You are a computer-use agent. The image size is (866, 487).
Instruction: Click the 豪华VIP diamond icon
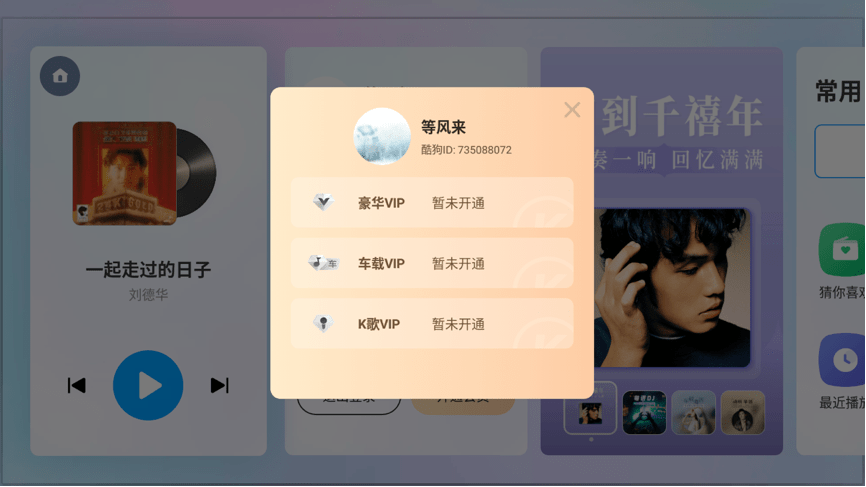tap(323, 202)
